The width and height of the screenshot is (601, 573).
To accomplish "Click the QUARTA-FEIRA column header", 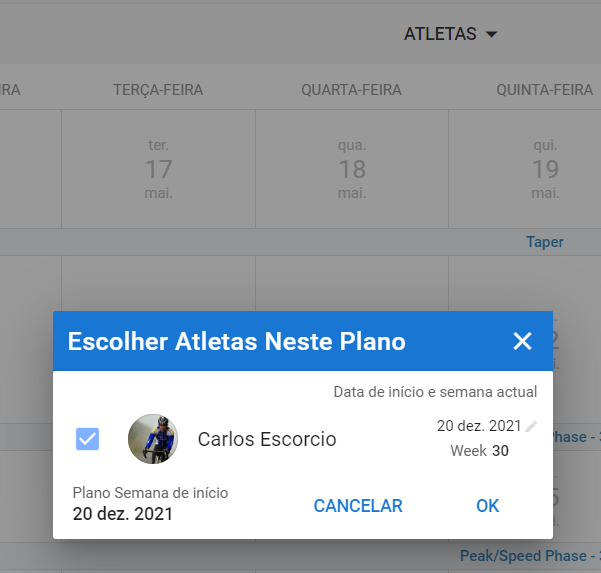I will [x=351, y=90].
